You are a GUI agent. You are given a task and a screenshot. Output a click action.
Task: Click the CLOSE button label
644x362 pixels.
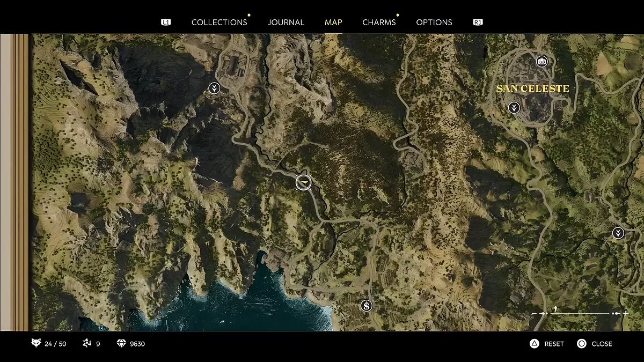(602, 344)
